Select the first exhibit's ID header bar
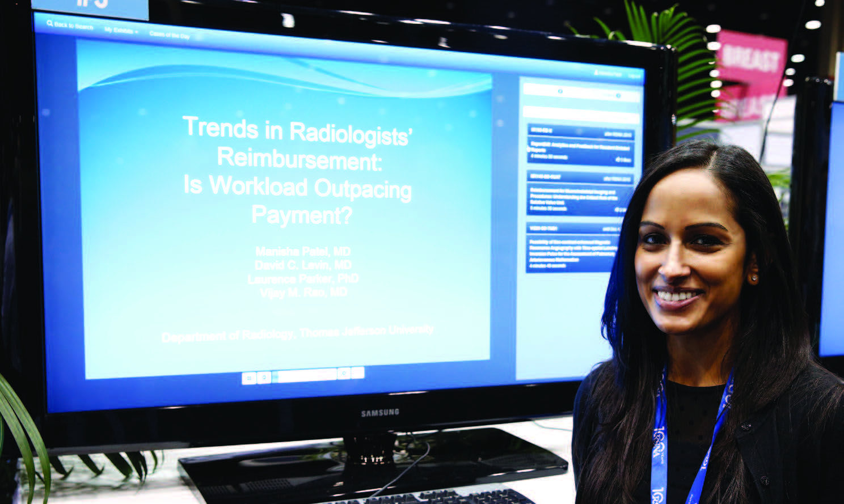844x504 pixels. 580,132
